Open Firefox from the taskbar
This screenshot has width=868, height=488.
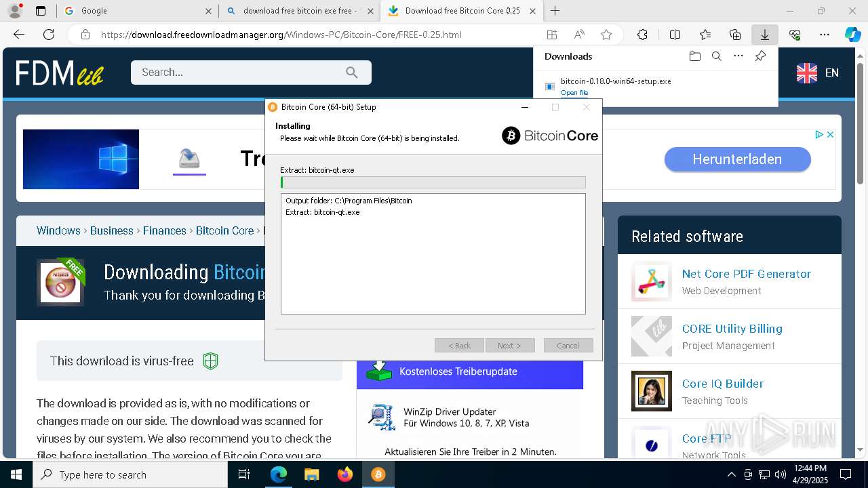(x=344, y=474)
